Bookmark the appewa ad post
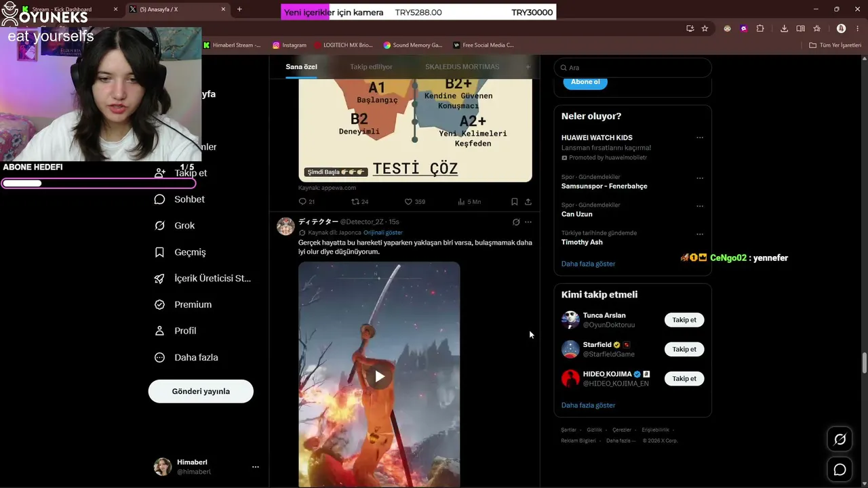 [515, 201]
